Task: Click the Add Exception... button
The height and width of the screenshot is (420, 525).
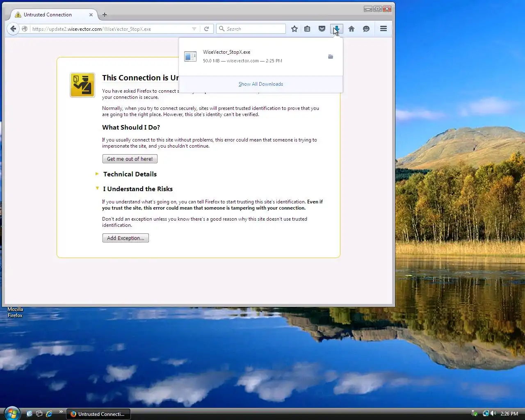Action: point(126,238)
